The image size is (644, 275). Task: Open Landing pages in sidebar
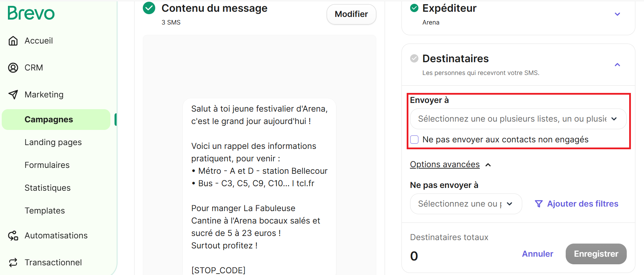point(53,142)
